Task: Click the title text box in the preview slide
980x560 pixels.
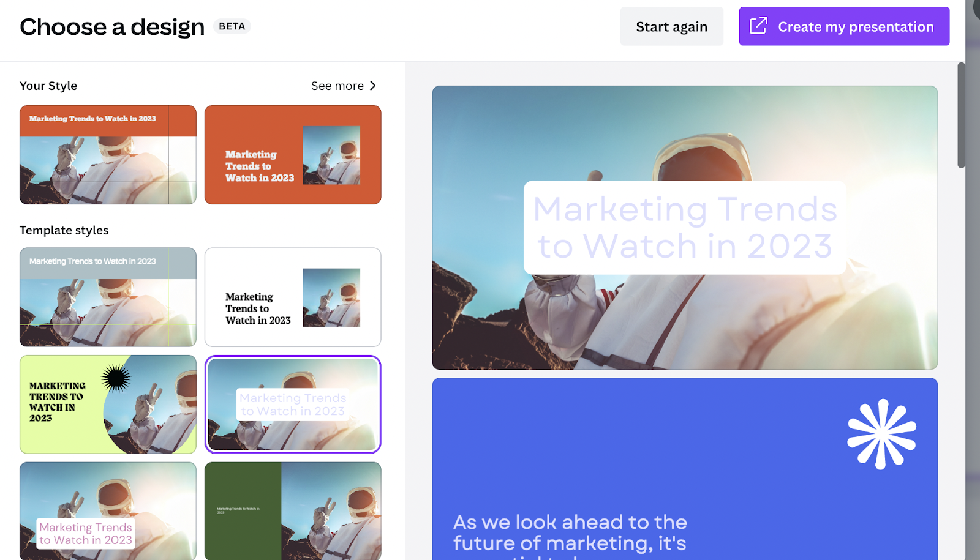Action: [685, 228]
